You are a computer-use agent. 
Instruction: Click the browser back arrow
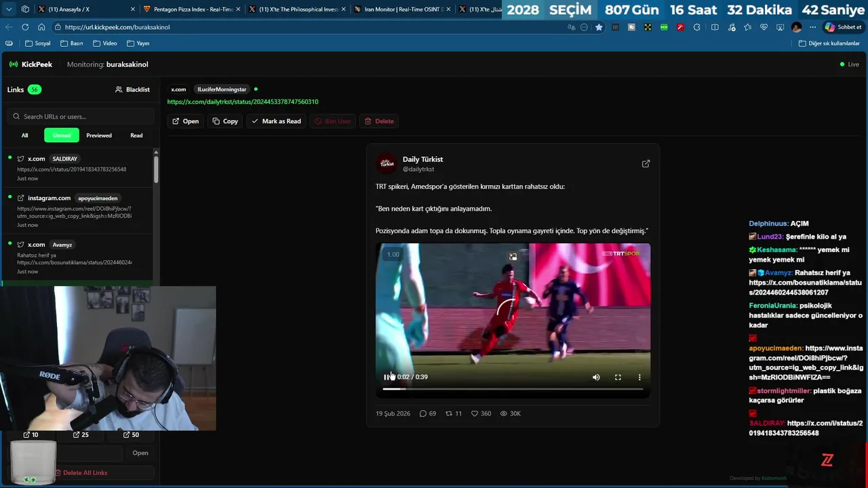[x=9, y=27]
